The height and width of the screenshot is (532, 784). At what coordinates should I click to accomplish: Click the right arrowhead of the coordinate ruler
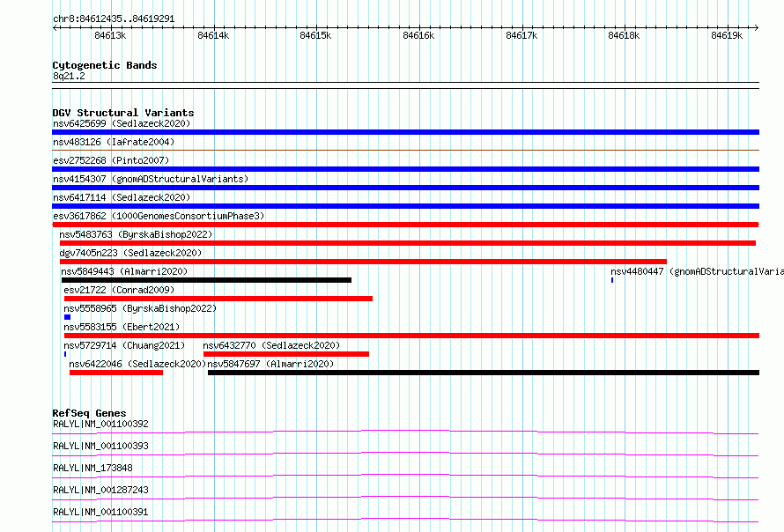tap(756, 27)
